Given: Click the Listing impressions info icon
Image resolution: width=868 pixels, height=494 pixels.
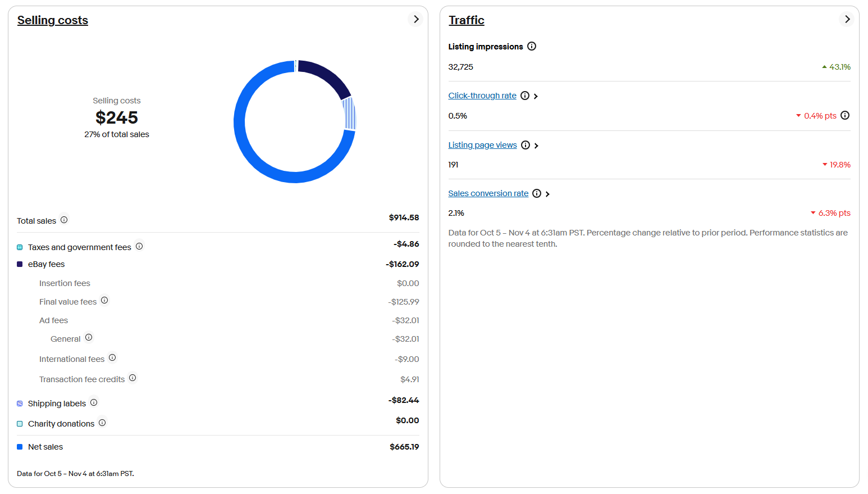Looking at the screenshot, I should [532, 46].
